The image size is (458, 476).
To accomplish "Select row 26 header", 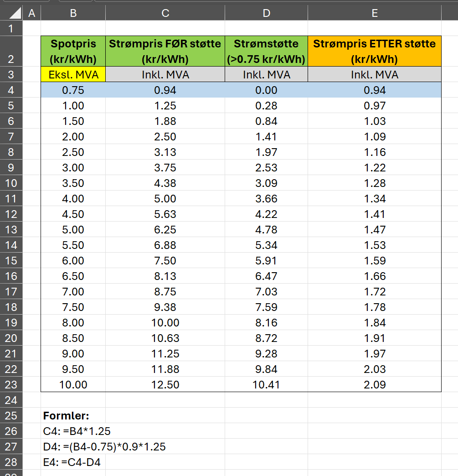I will pyautogui.click(x=11, y=431).
